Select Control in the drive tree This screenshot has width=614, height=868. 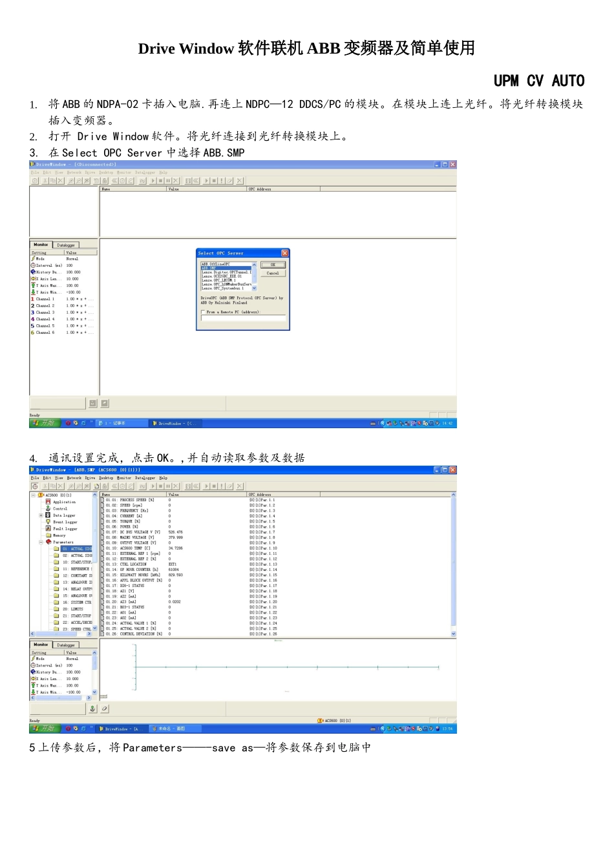pos(60,509)
